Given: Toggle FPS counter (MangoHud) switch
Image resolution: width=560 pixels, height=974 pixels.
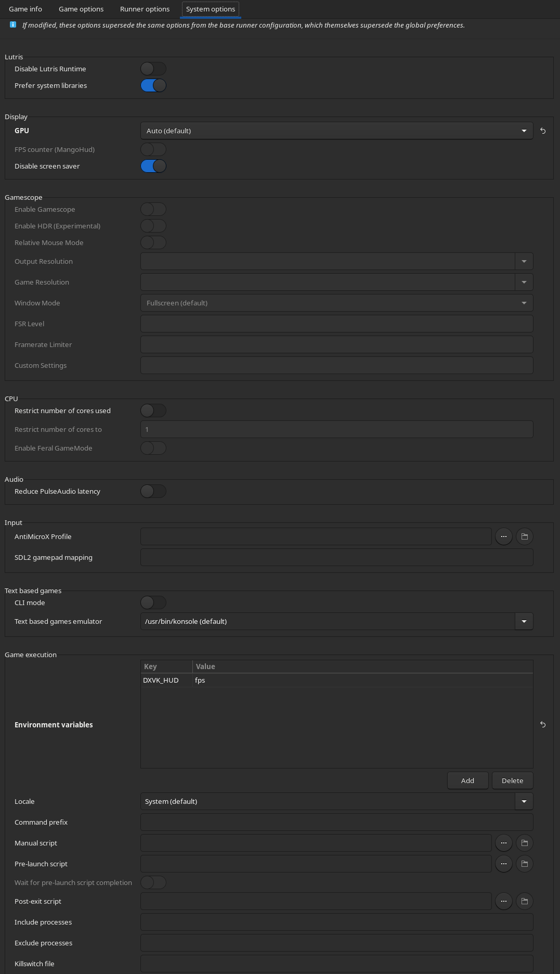Looking at the screenshot, I should (153, 149).
